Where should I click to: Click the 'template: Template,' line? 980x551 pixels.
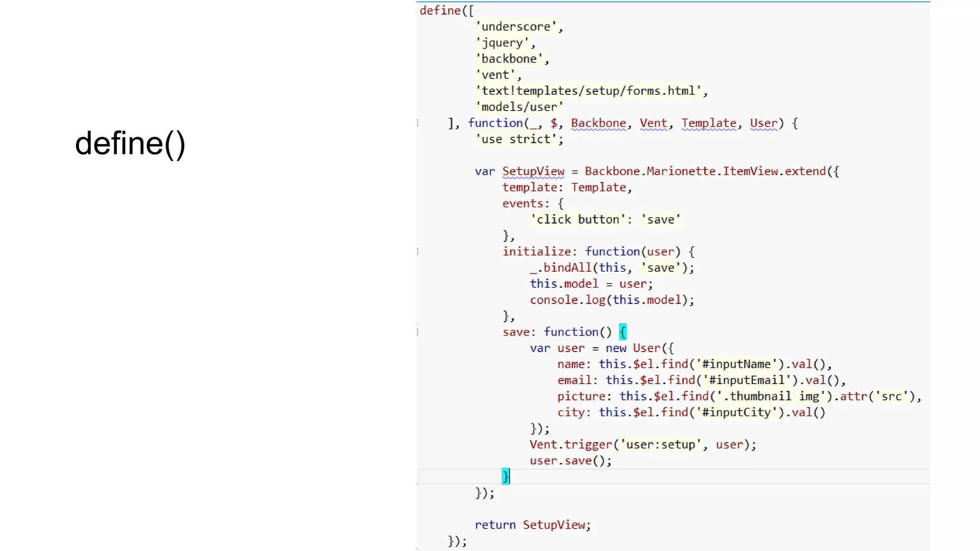tap(567, 187)
